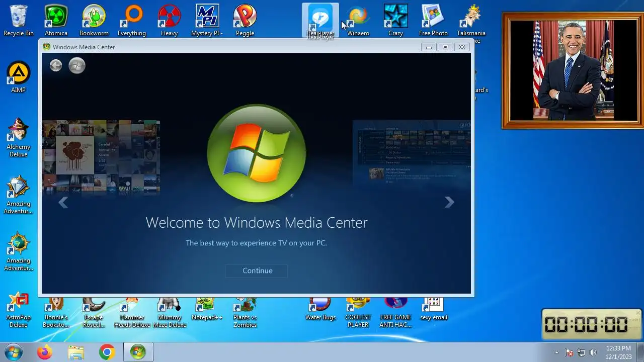Click the green Media Center start button
This screenshot has height=362, width=644.
[x=77, y=65]
